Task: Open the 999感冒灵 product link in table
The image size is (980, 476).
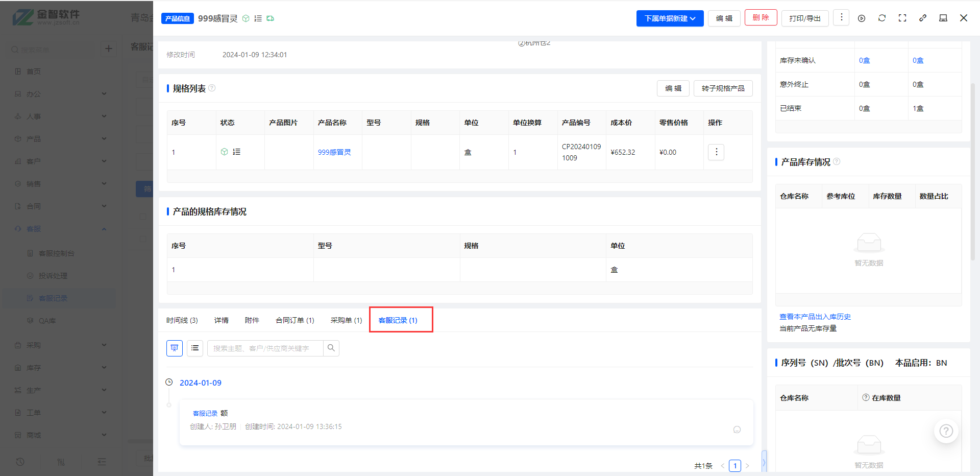Action: click(x=334, y=152)
